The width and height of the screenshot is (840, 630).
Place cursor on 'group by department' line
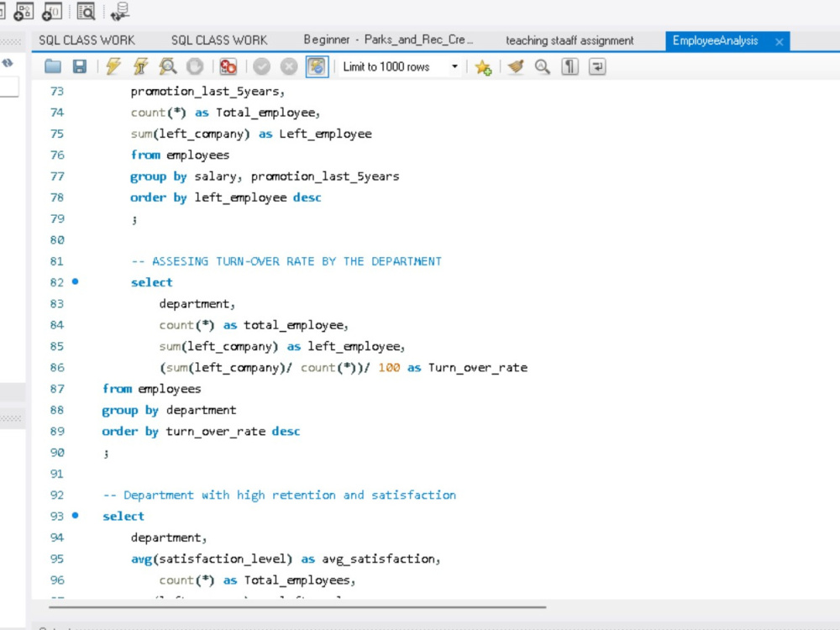coord(169,411)
